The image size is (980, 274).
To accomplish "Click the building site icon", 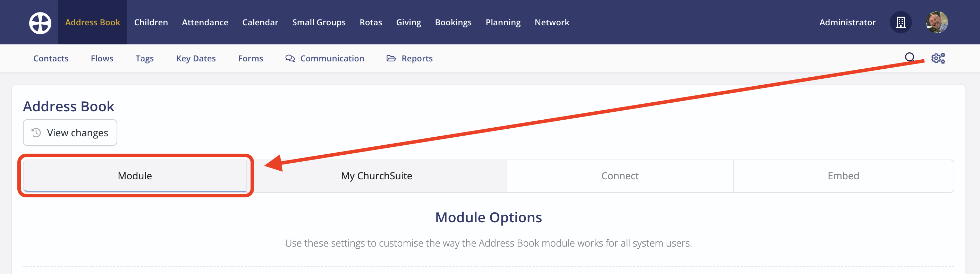I will point(901,23).
